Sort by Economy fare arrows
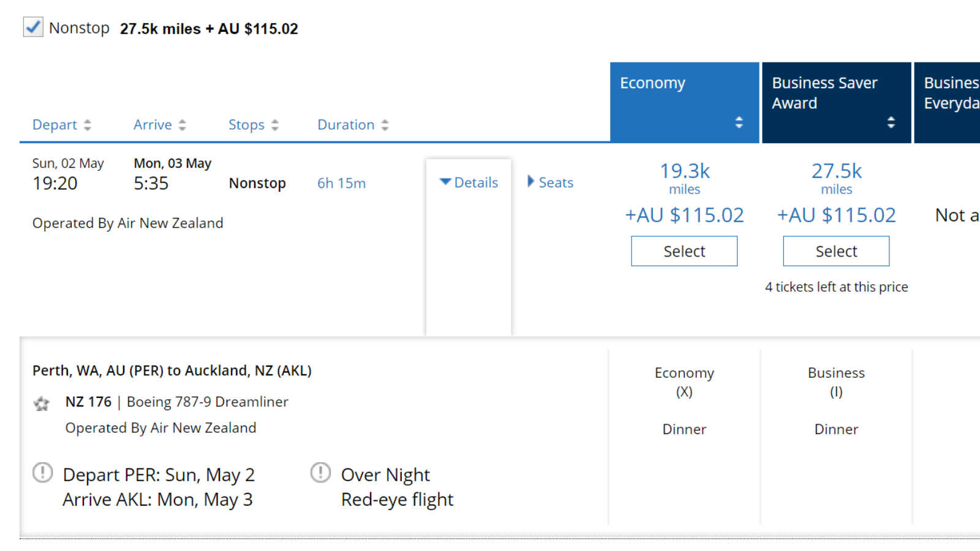Viewport: 980px width, 551px height. pyautogui.click(x=739, y=122)
